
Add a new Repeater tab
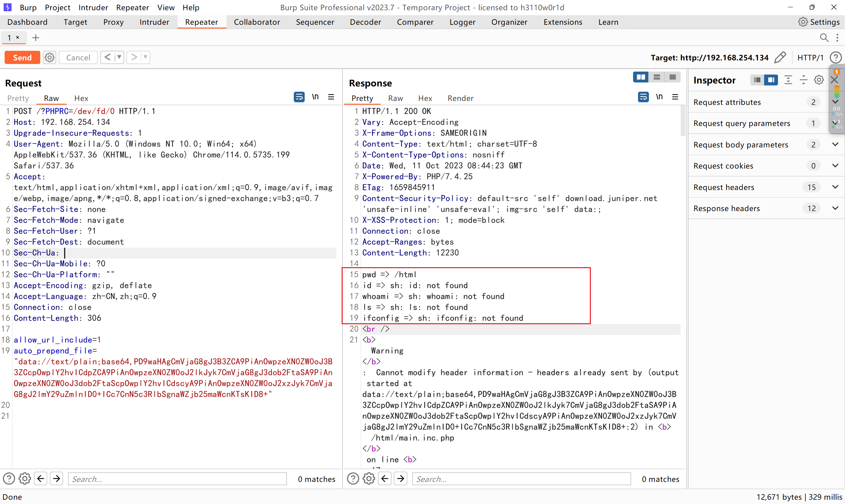coord(36,38)
